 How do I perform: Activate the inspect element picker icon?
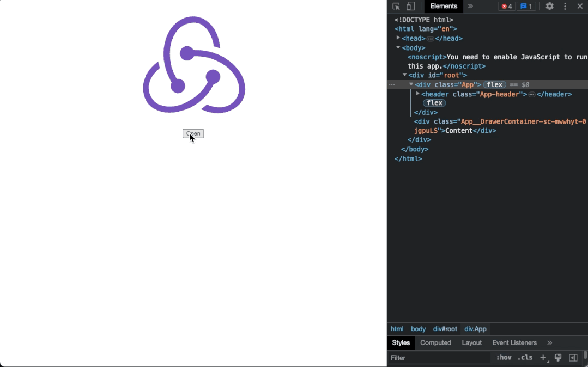pos(396,7)
